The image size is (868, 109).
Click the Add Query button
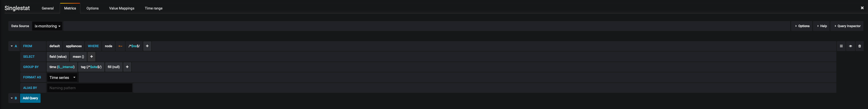pyautogui.click(x=30, y=98)
